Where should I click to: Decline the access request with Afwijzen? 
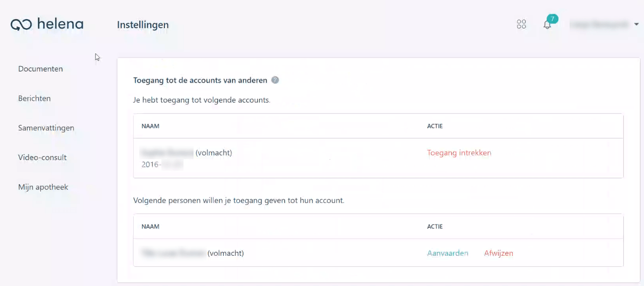click(x=498, y=253)
